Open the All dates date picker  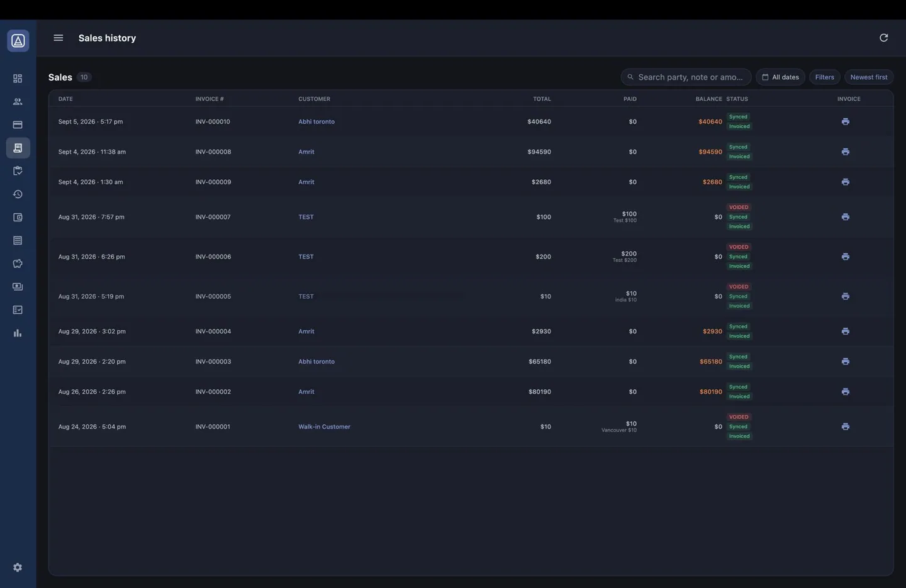click(780, 77)
